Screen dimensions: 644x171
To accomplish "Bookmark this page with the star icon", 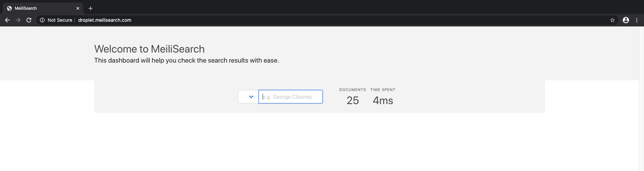I will [x=612, y=20].
